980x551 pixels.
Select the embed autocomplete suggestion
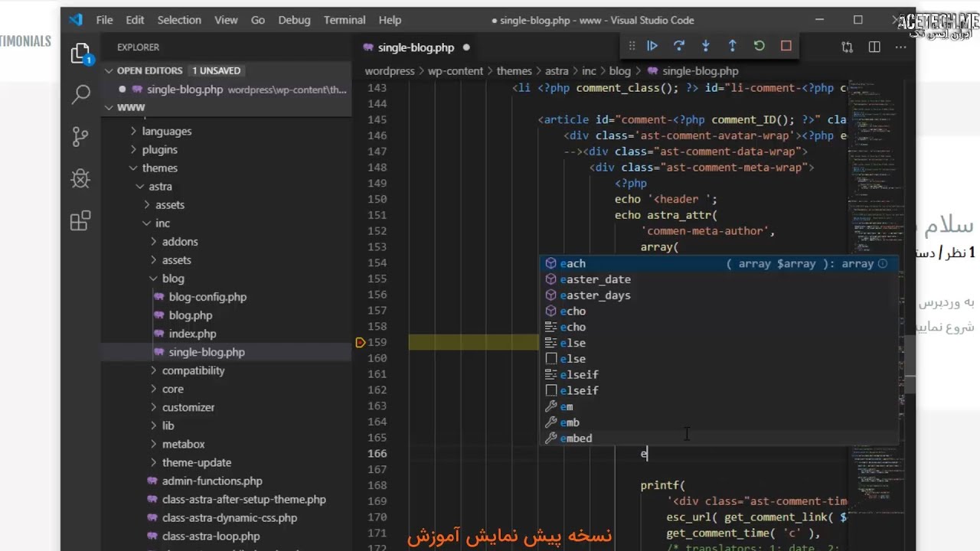(x=718, y=439)
